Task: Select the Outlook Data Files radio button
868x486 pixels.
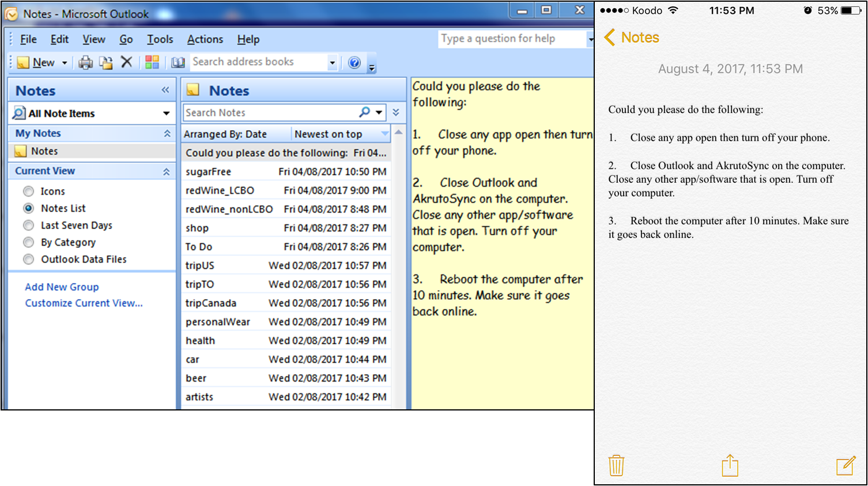Action: point(28,259)
